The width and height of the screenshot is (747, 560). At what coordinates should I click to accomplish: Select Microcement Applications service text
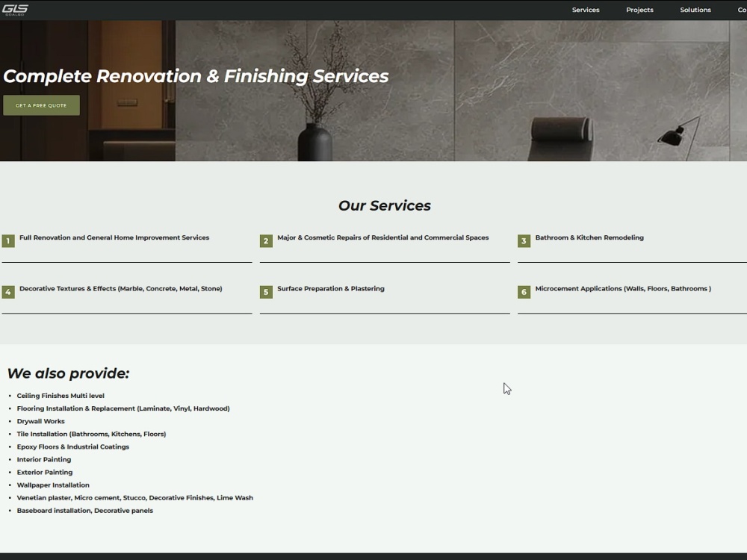[x=623, y=288]
